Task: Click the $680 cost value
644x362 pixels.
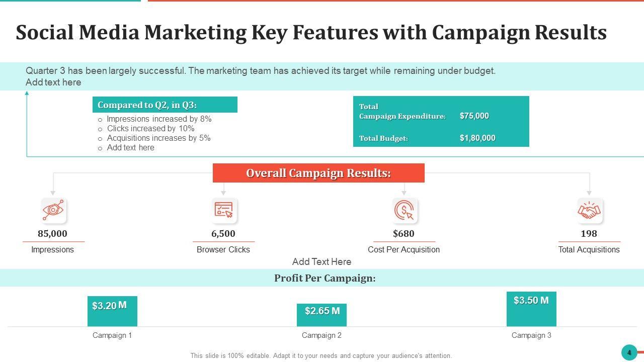Action: click(x=404, y=234)
